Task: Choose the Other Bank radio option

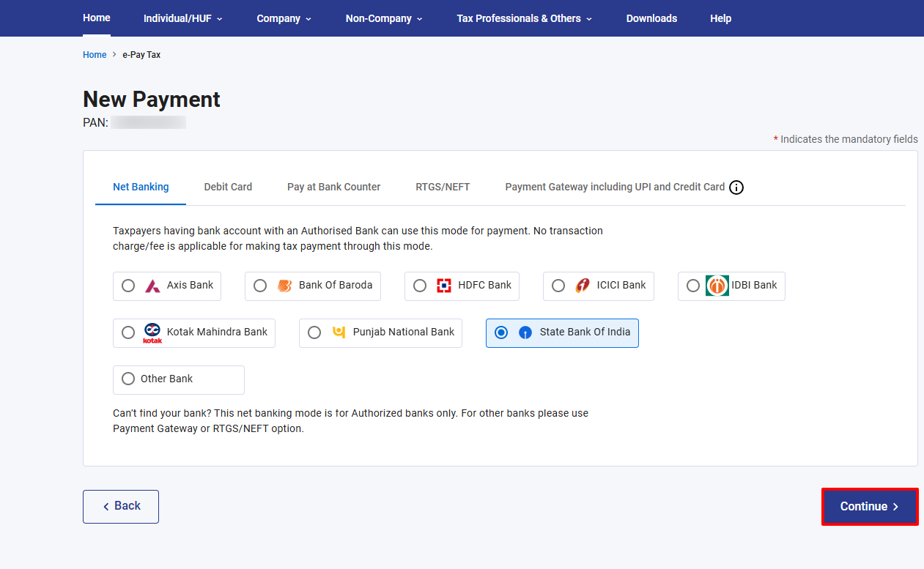Action: (x=128, y=379)
